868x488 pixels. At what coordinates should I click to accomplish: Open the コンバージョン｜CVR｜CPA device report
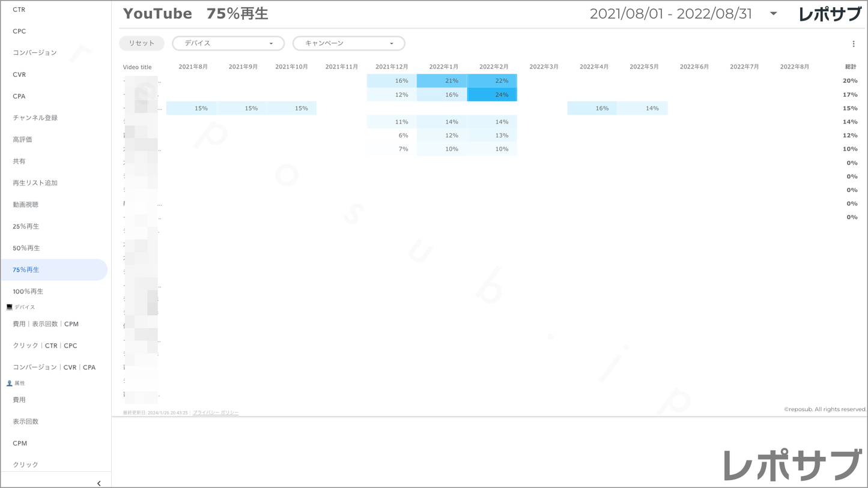point(54,367)
